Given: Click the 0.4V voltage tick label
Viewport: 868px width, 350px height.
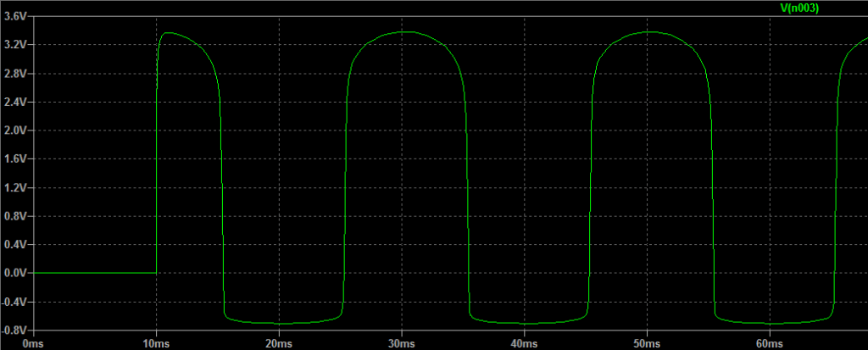Looking at the screenshot, I should 15,245.
